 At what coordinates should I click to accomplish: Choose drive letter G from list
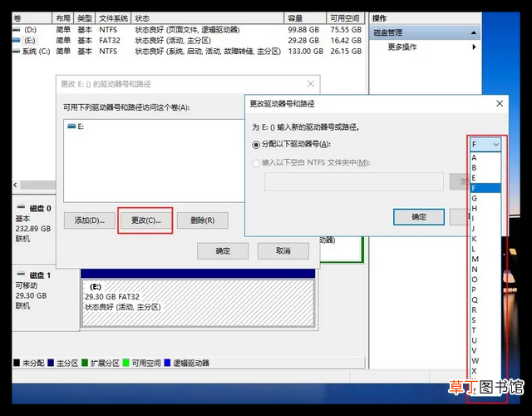coord(485,198)
